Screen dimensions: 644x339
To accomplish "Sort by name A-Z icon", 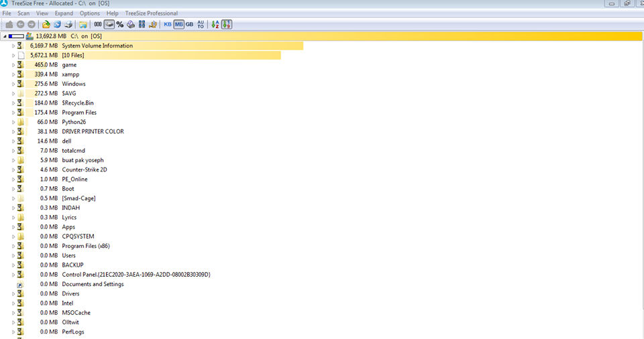I will pyautogui.click(x=215, y=24).
